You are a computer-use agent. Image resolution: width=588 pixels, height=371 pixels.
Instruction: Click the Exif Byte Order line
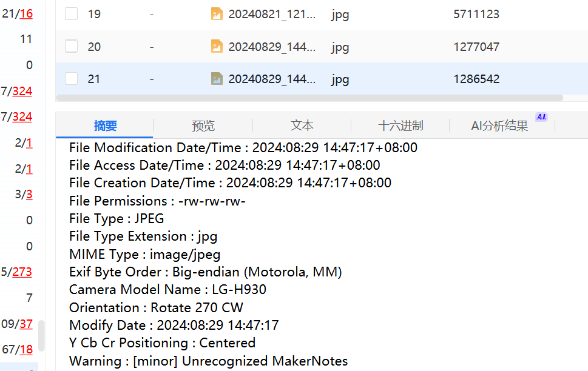206,272
